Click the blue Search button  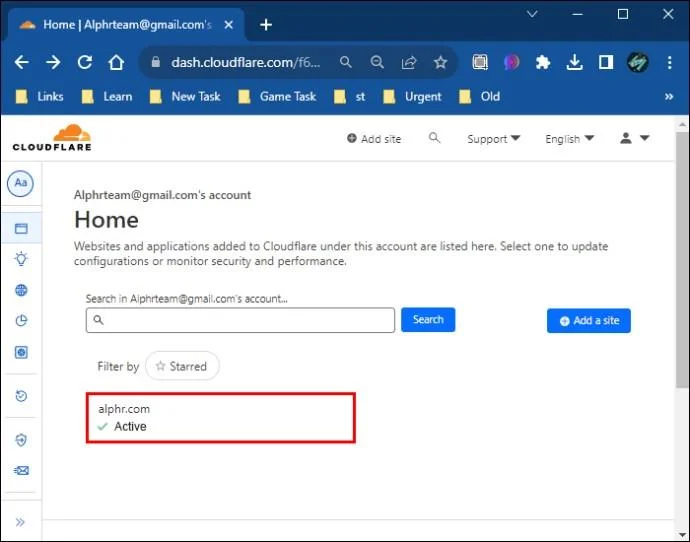pyautogui.click(x=428, y=320)
